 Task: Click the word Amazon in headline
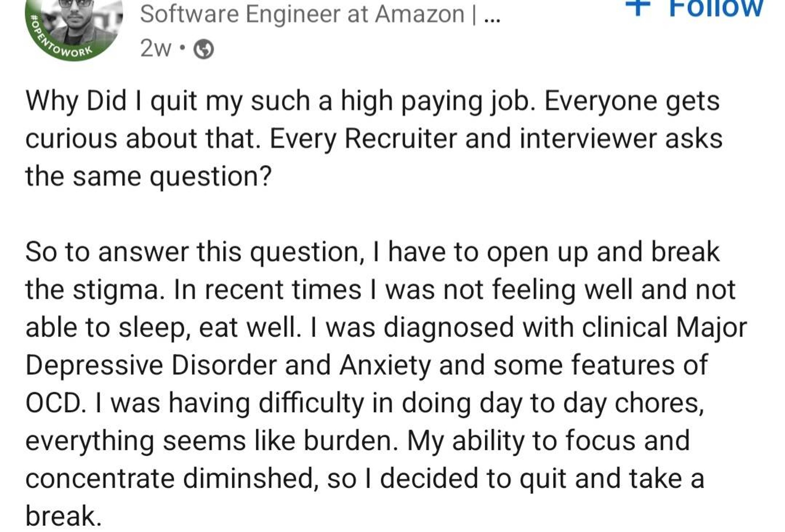(x=420, y=15)
